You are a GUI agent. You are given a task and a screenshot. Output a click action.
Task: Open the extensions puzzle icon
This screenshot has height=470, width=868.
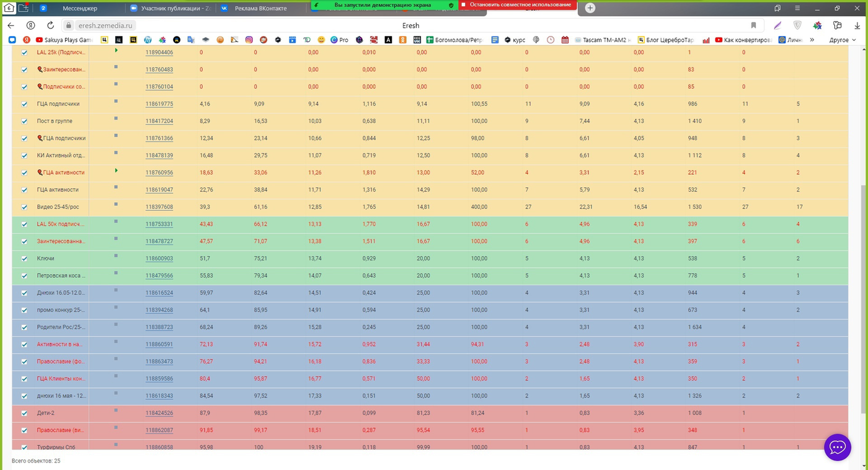pos(838,25)
